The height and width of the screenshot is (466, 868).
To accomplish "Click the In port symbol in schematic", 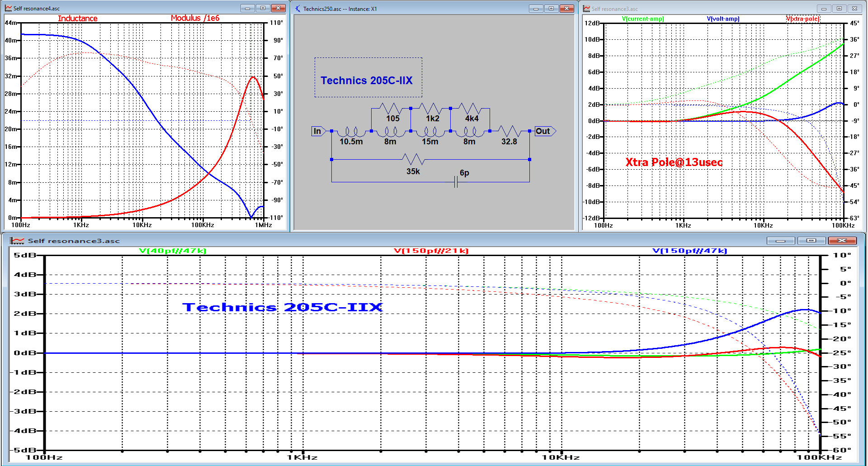I will [x=319, y=131].
